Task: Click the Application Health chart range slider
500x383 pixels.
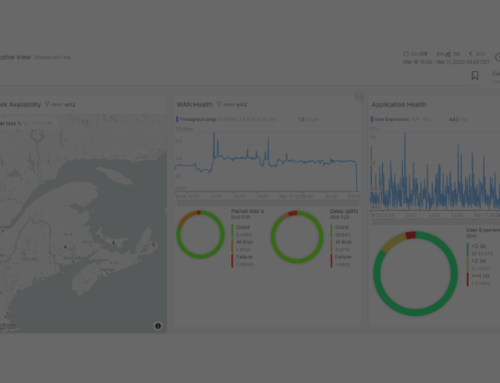Action: tap(435, 221)
